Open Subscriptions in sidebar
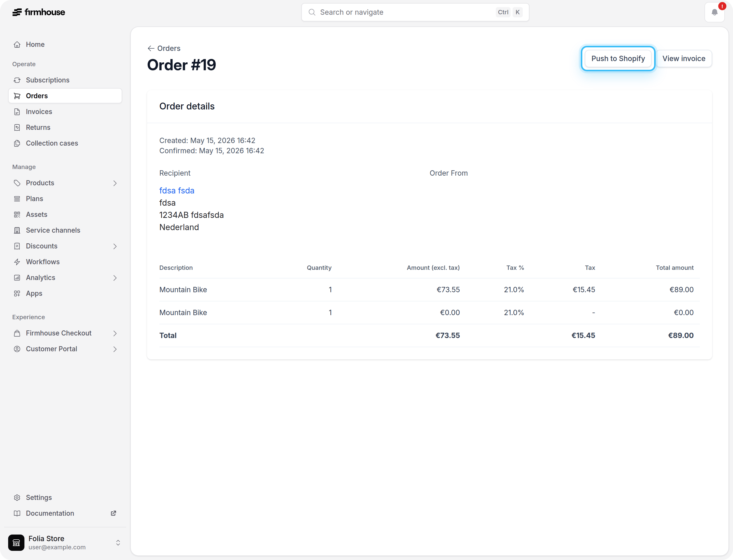This screenshot has width=733, height=560. (65, 80)
